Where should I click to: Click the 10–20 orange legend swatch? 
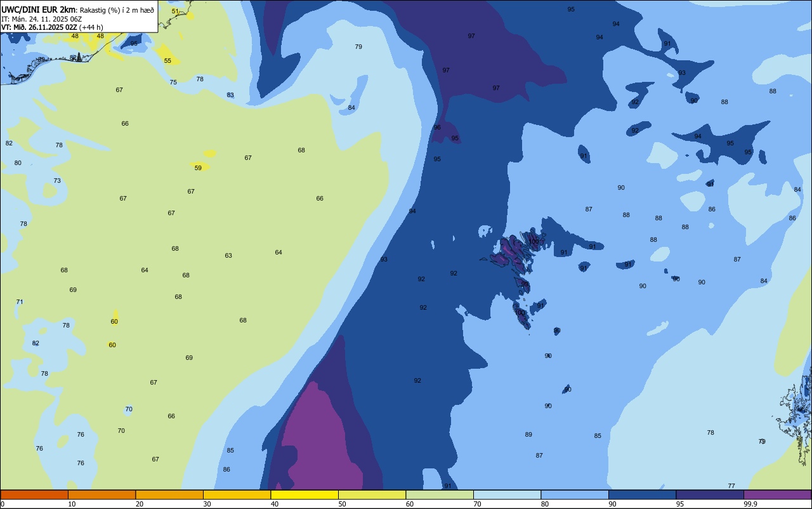pos(101,494)
